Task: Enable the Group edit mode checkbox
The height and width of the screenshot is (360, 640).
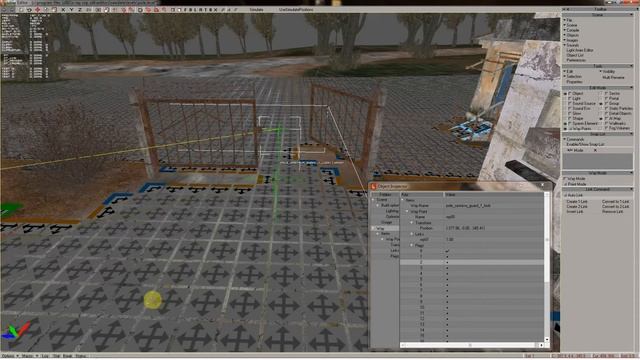Action: click(x=606, y=104)
